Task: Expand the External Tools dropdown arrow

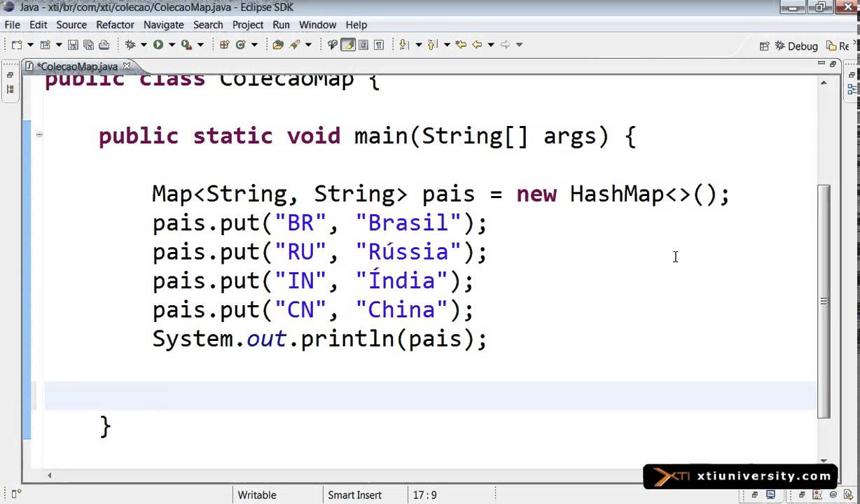Action: pos(200,45)
